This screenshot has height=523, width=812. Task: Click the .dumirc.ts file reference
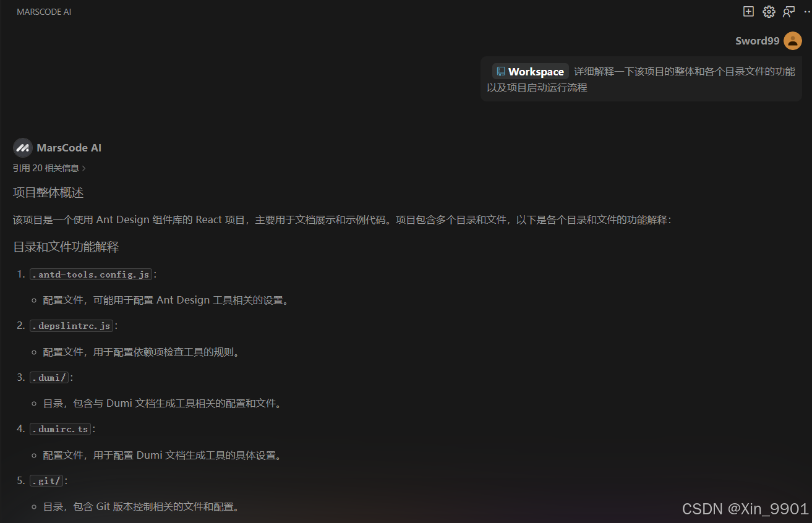(x=59, y=428)
